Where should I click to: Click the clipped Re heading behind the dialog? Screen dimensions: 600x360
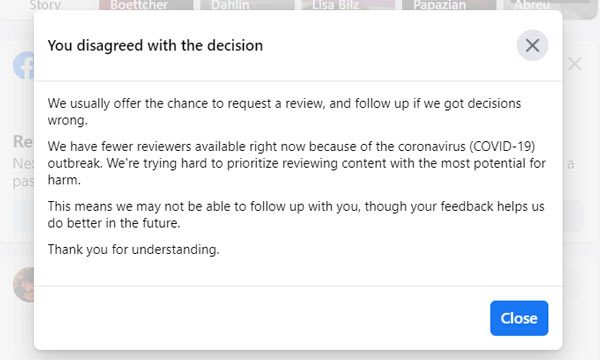click(23, 142)
